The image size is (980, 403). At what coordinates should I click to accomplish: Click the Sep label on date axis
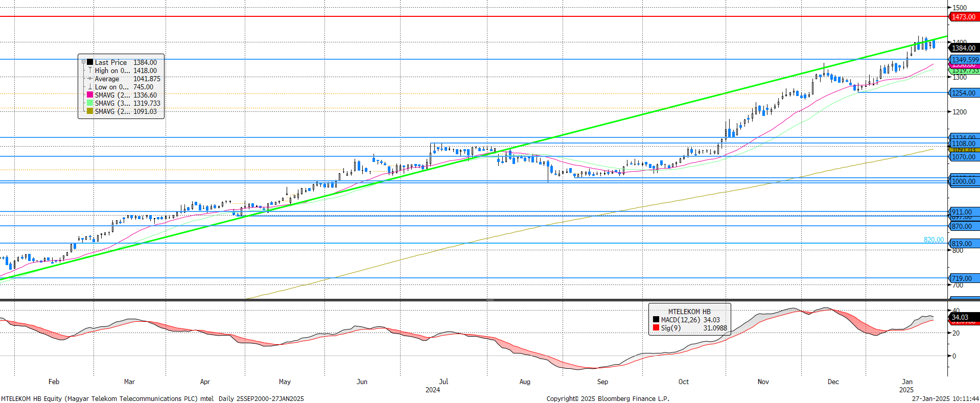(602, 382)
